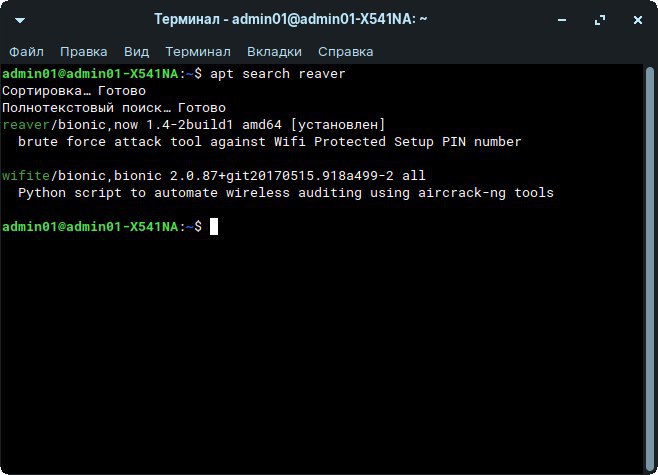Open the Вкладки menu
The height and width of the screenshot is (475, 658).
click(x=274, y=51)
